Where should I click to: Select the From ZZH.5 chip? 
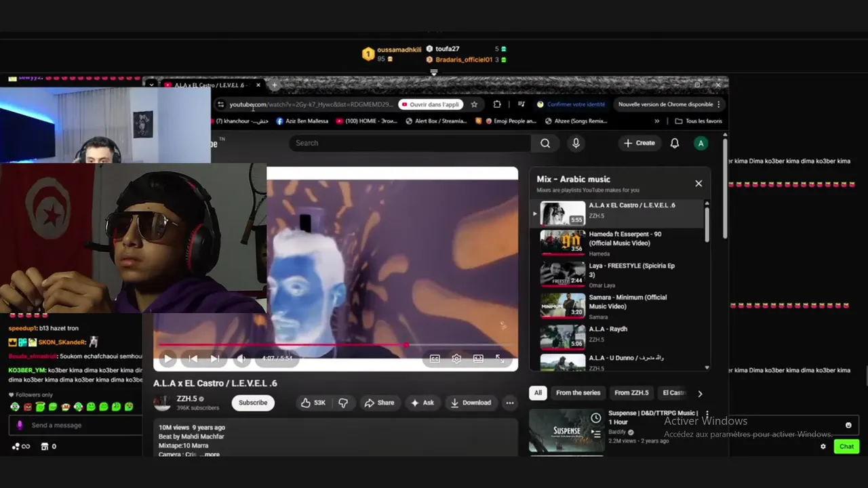coord(631,392)
